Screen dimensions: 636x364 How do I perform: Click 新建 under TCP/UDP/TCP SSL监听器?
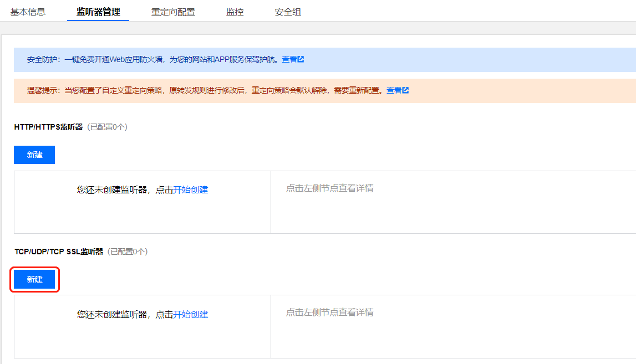tap(34, 279)
